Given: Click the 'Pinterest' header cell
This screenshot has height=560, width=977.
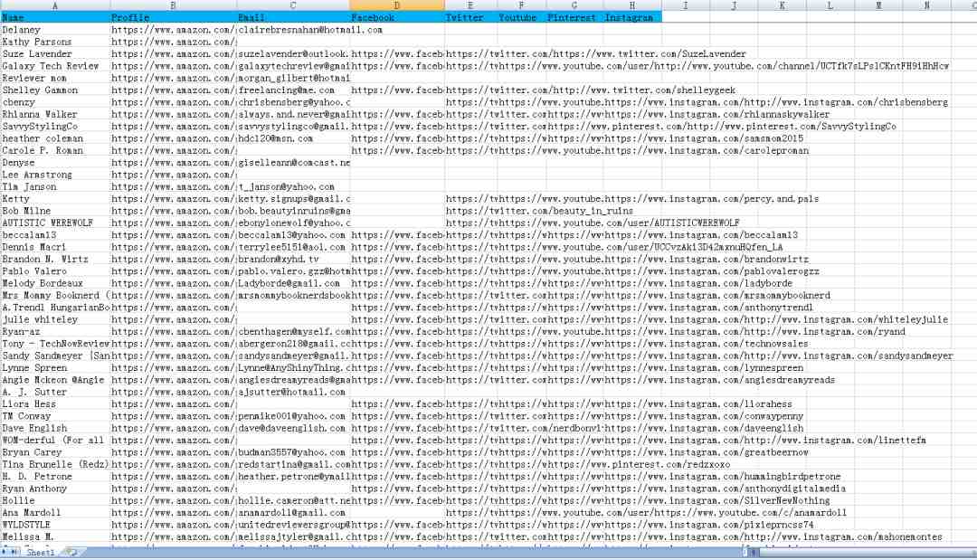Looking at the screenshot, I should [574, 17].
